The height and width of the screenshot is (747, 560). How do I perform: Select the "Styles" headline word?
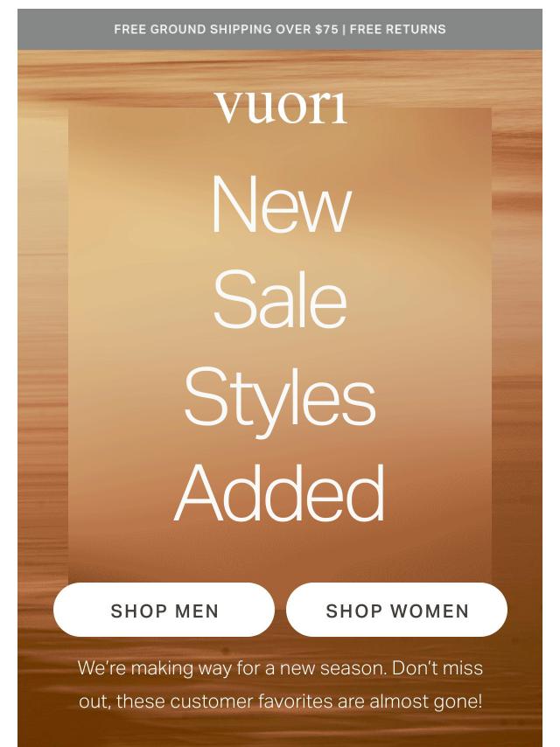tap(280, 403)
